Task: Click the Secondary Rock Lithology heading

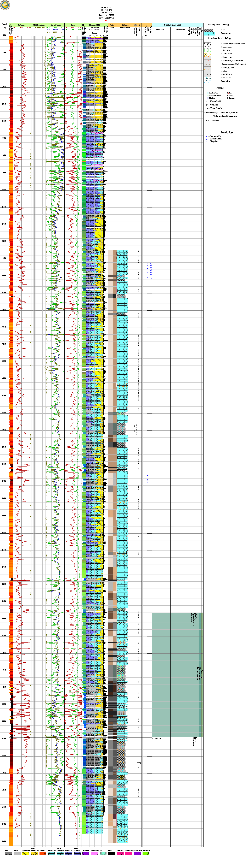Action: [x=219, y=38]
